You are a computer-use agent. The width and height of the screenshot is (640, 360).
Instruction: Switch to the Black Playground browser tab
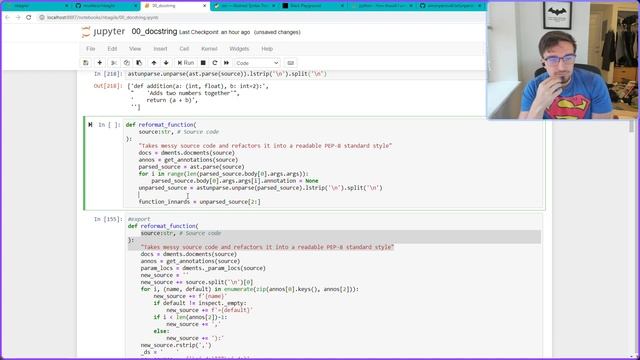click(313, 6)
